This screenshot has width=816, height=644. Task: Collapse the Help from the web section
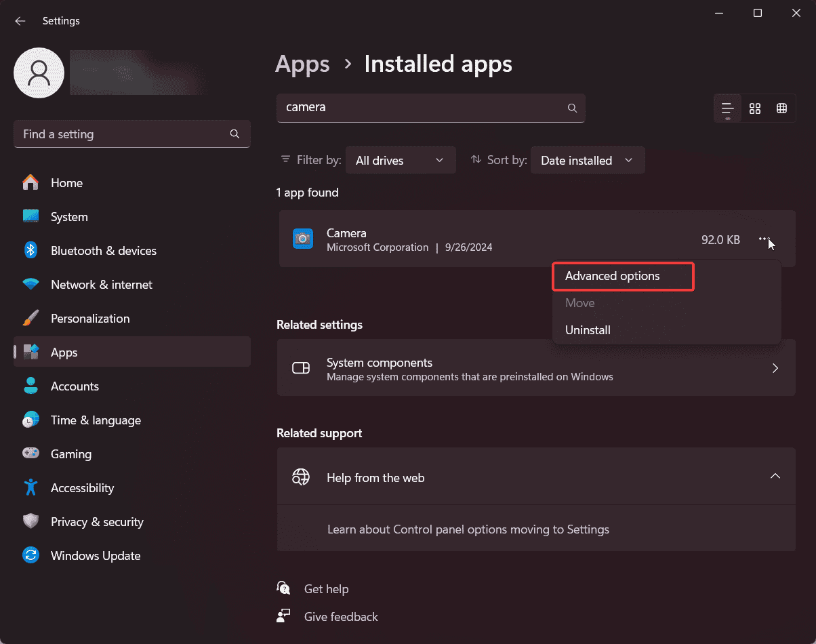(775, 477)
